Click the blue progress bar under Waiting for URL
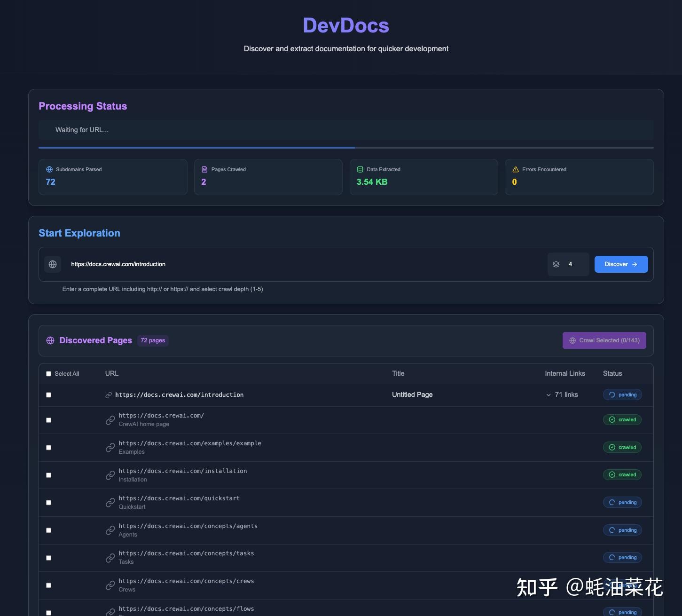The width and height of the screenshot is (682, 616). coord(196,147)
